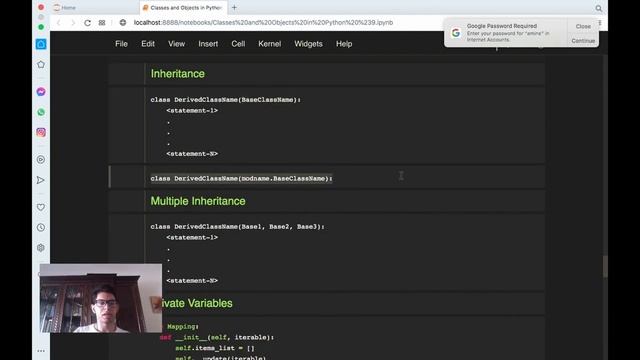Go back with the browser back arrow
This screenshot has width=640, height=360.
pyautogui.click(x=59, y=23)
